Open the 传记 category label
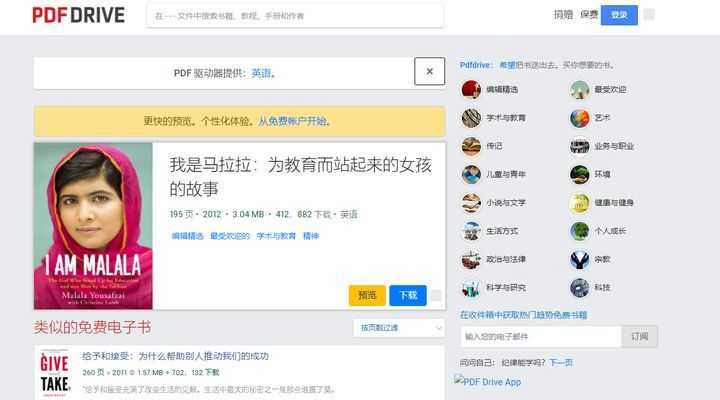This screenshot has height=400, width=720. 494,146
